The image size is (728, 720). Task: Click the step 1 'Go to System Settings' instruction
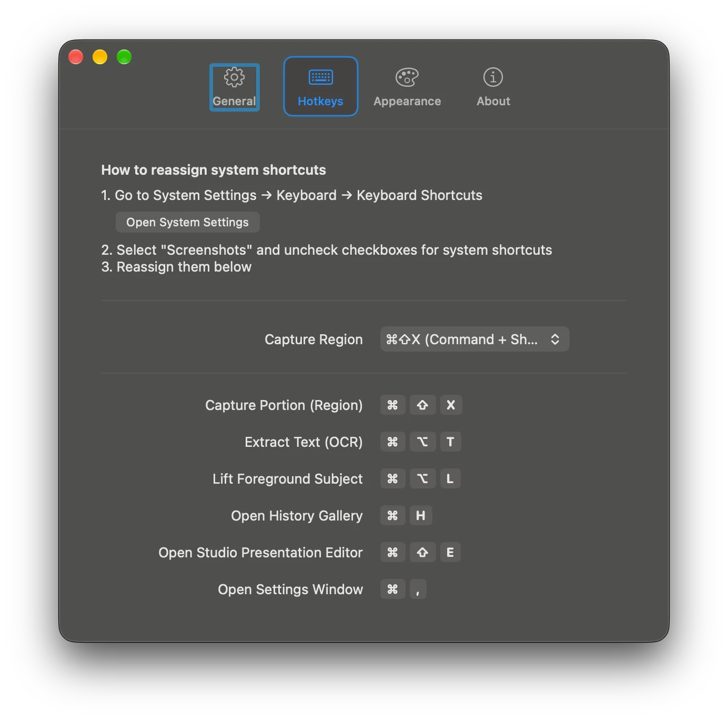(x=291, y=195)
